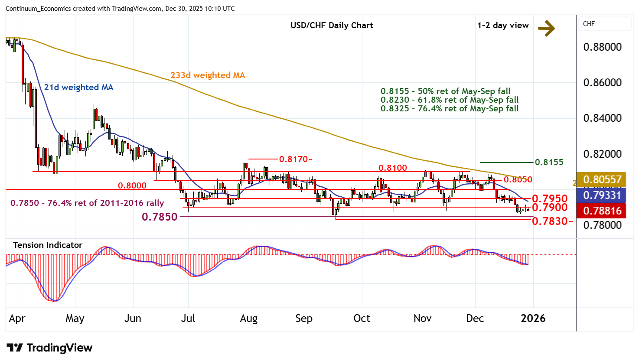Click the orange right-pointing arrow icon
The height and width of the screenshot is (364, 639).
[x=546, y=29]
